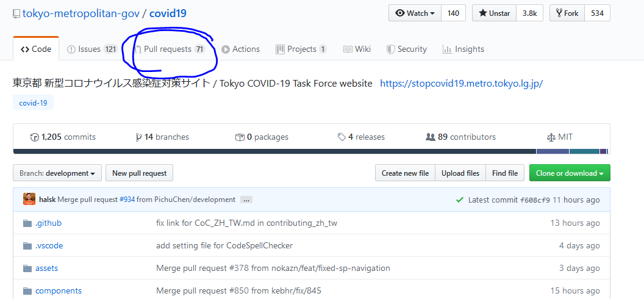644x299 pixels.
Task: Open the Wiki tab
Action: (x=357, y=49)
